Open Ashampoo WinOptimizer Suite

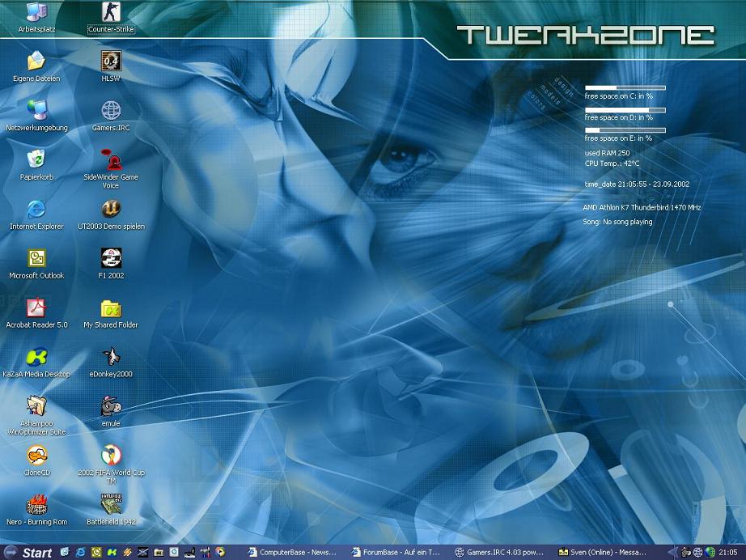[36, 415]
